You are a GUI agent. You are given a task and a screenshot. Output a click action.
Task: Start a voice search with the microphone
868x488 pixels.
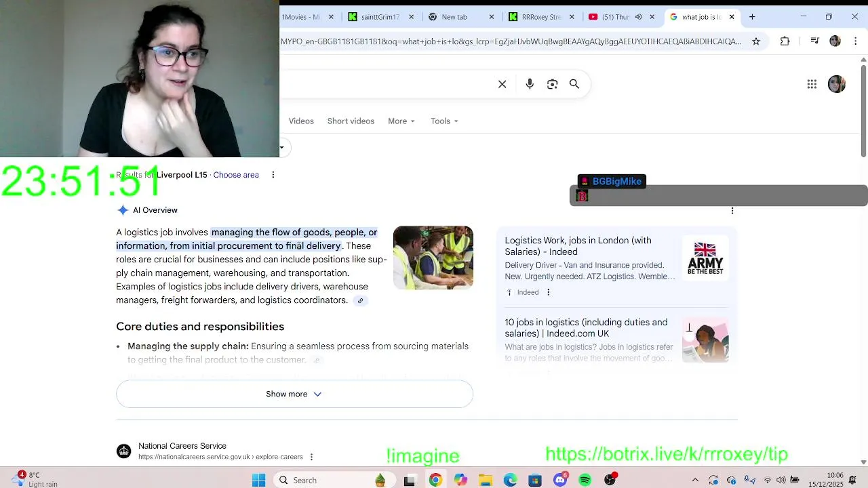[530, 84]
